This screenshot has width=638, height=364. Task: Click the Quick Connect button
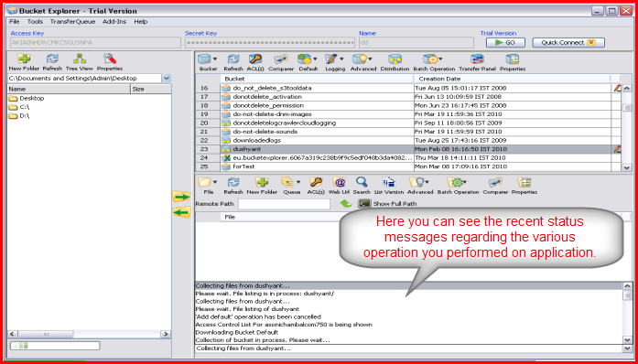[x=568, y=43]
